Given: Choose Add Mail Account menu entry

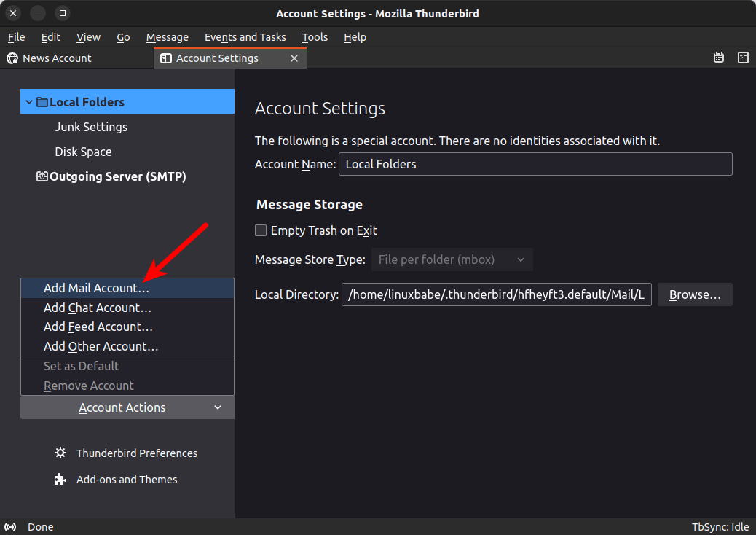Looking at the screenshot, I should click(x=127, y=288).
